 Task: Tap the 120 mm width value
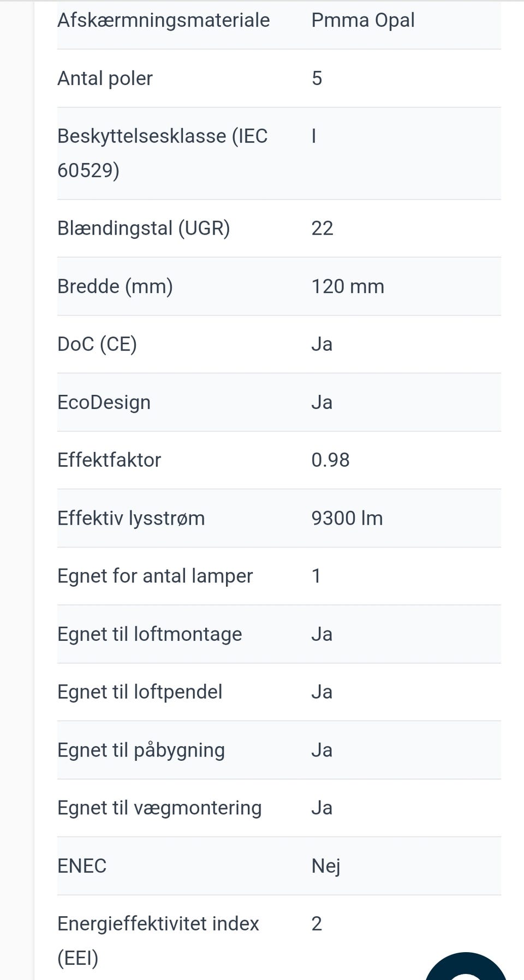pyautogui.click(x=347, y=286)
